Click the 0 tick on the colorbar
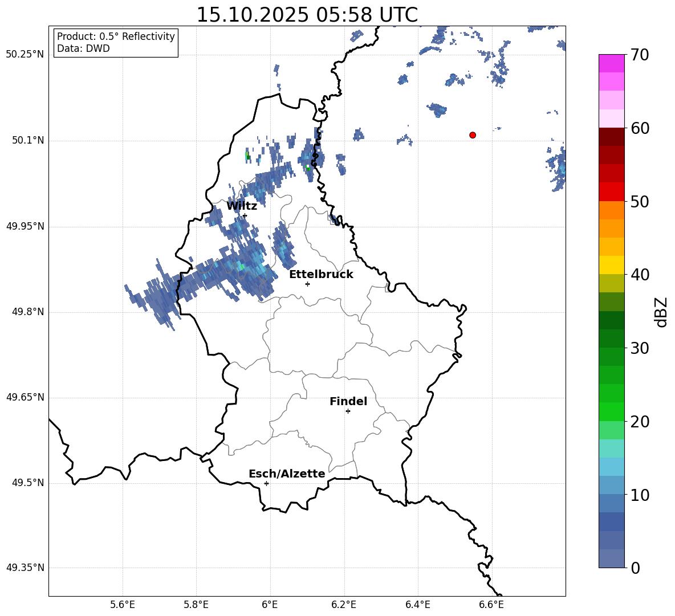This screenshot has width=675, height=616. (636, 568)
